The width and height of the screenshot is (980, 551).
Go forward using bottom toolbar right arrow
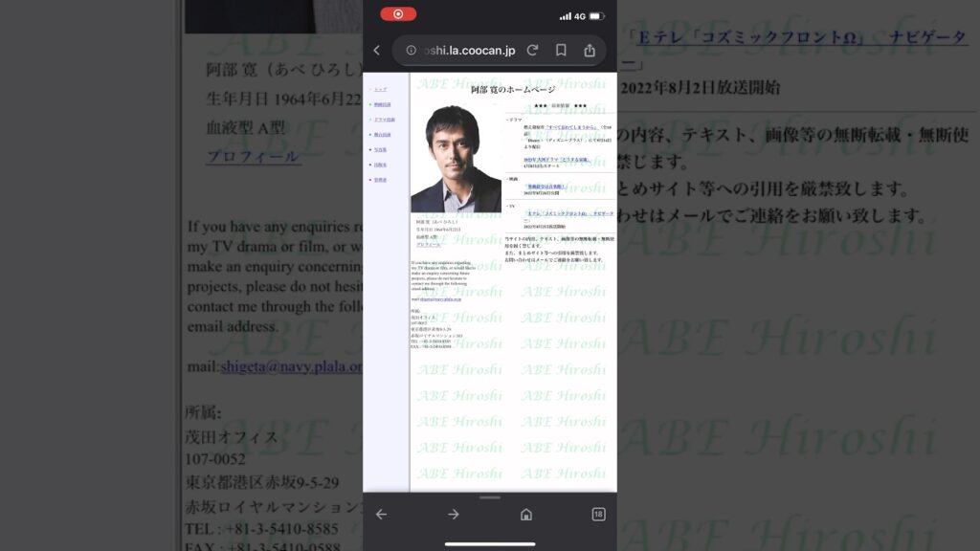pyautogui.click(x=454, y=515)
